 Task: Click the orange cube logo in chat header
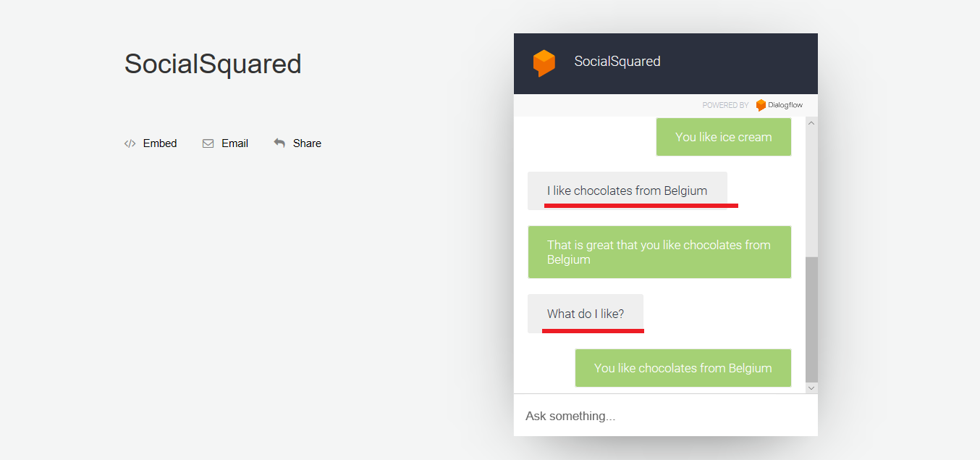click(544, 63)
